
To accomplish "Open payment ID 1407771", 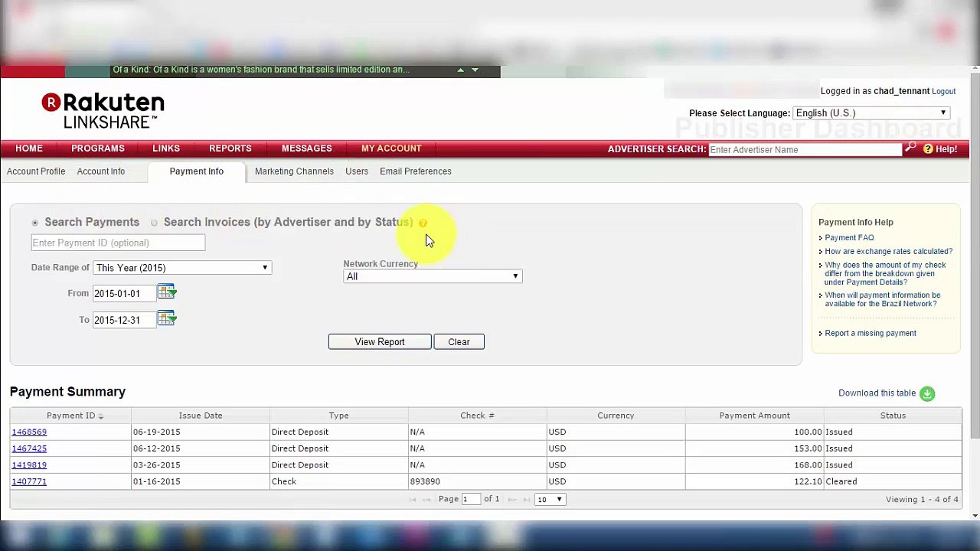I will 29,481.
